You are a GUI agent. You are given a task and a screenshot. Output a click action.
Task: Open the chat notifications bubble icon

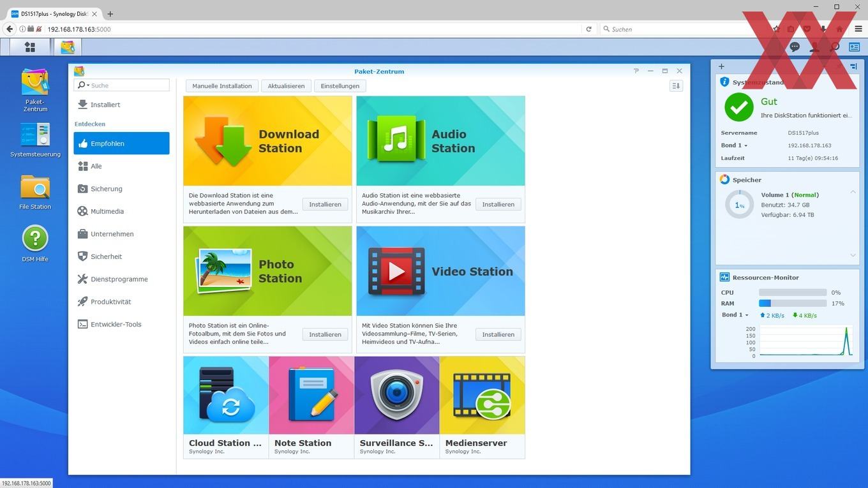coord(795,47)
